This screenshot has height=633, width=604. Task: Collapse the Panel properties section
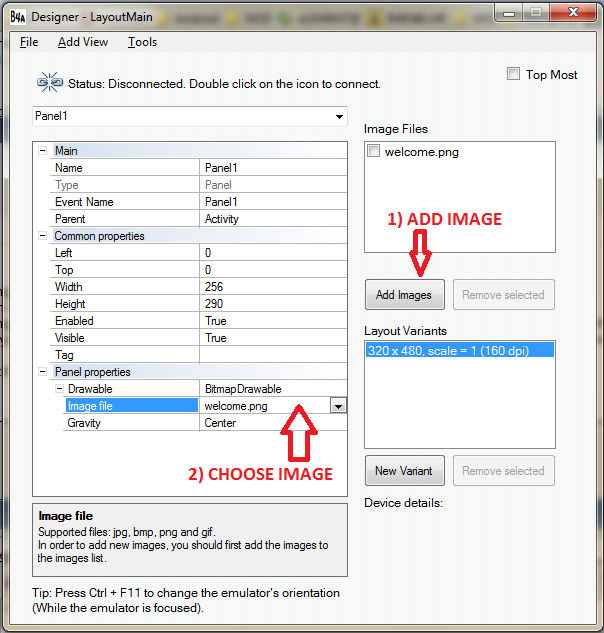[42, 371]
